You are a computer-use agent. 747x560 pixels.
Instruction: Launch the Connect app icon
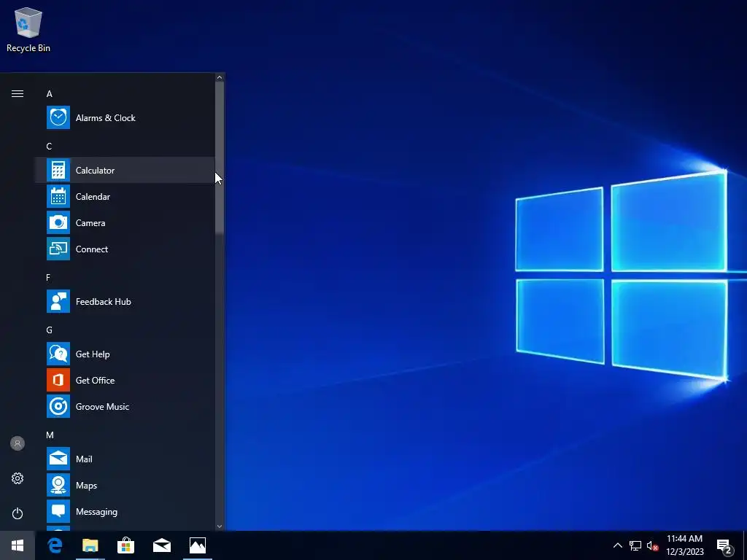58,249
